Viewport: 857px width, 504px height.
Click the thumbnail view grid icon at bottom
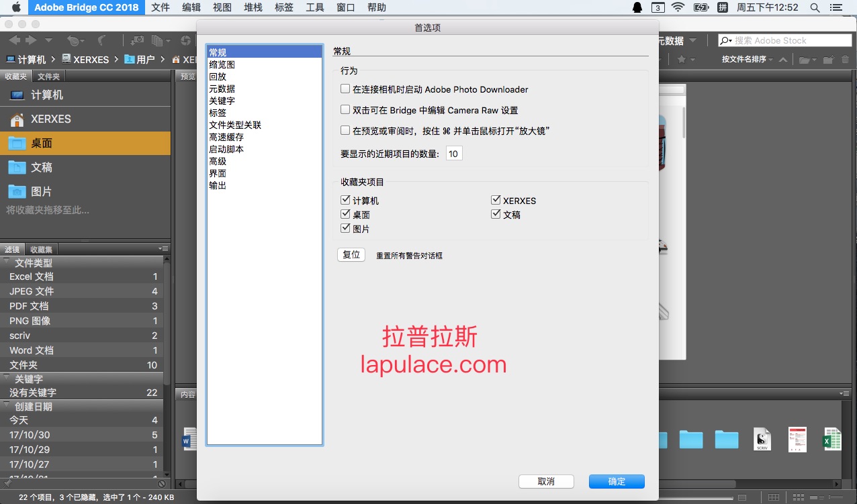click(774, 497)
